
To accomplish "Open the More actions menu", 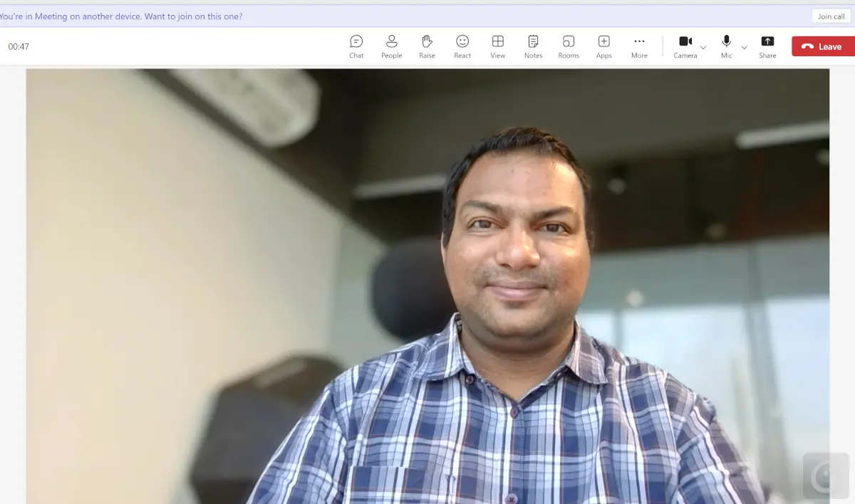I will click(x=639, y=46).
